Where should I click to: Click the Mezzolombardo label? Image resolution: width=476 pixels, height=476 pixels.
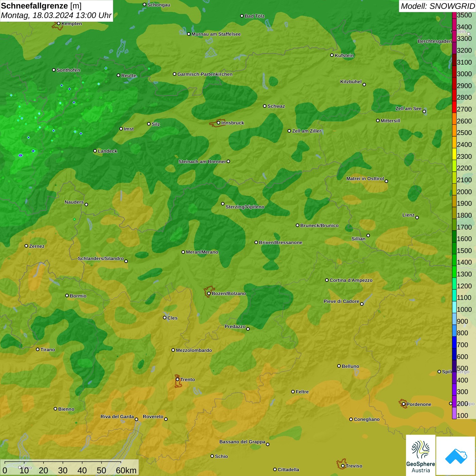click(x=194, y=350)
